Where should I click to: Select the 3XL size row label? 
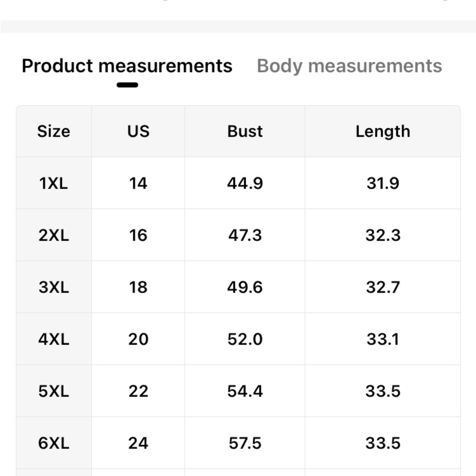[54, 287]
